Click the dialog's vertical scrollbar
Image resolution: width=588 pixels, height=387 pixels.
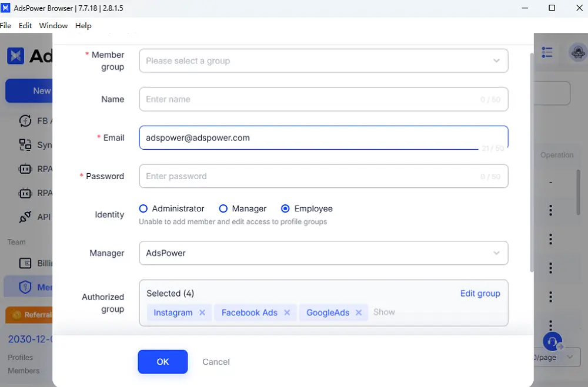tap(531, 164)
